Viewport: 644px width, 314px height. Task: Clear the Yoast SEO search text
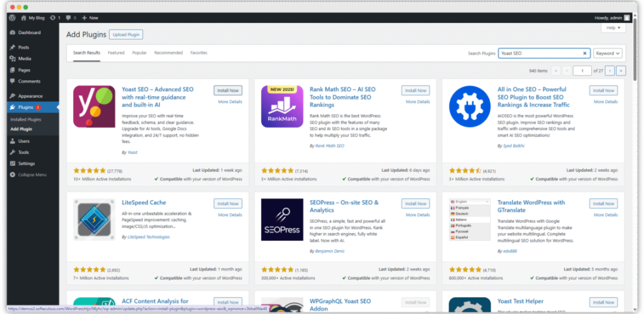pyautogui.click(x=585, y=54)
